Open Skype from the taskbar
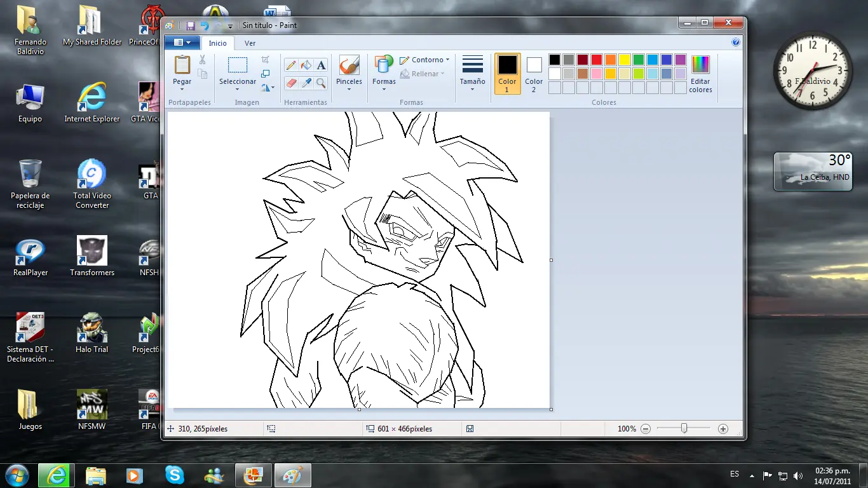Screen dimensions: 868x488 click(174, 475)
